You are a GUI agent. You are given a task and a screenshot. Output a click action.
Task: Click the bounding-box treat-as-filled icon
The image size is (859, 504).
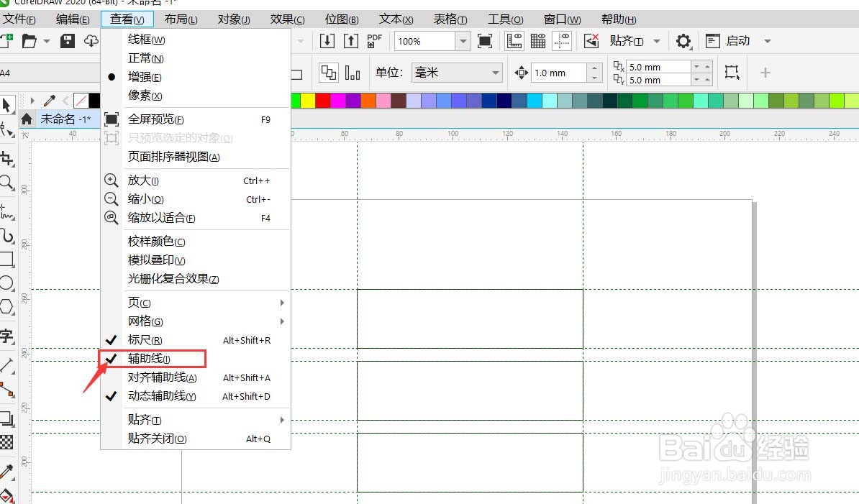(x=732, y=72)
